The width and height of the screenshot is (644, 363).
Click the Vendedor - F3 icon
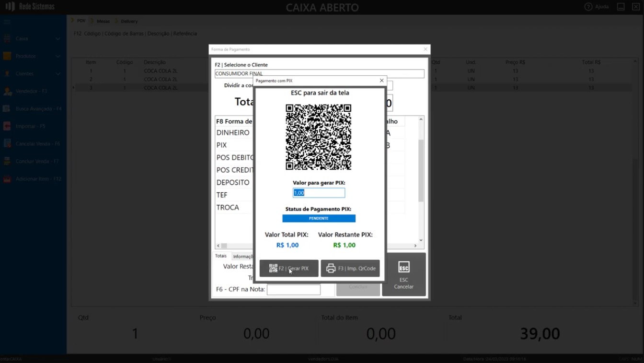(x=7, y=91)
